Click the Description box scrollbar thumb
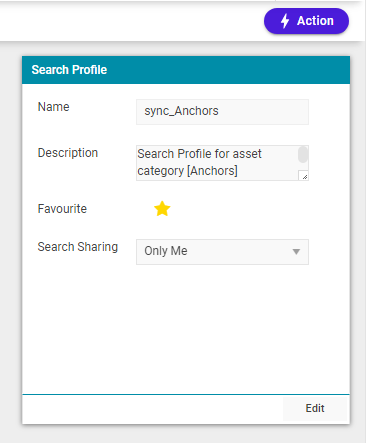 (x=303, y=155)
